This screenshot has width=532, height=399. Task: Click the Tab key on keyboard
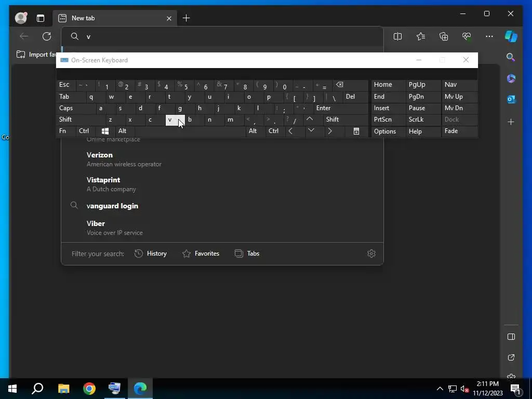(x=71, y=97)
